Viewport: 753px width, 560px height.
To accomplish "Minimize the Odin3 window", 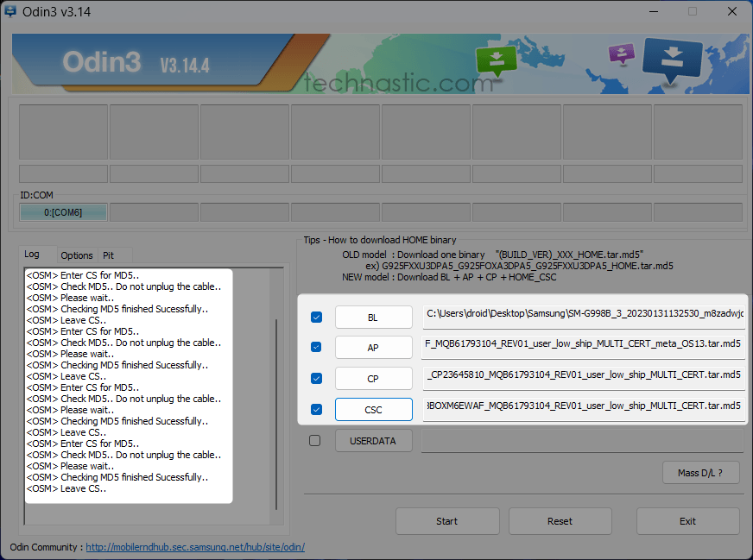I will pos(654,11).
